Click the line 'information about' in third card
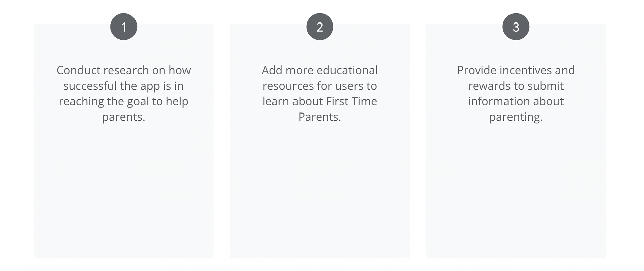The width and height of the screenshot is (644, 271). (516, 101)
